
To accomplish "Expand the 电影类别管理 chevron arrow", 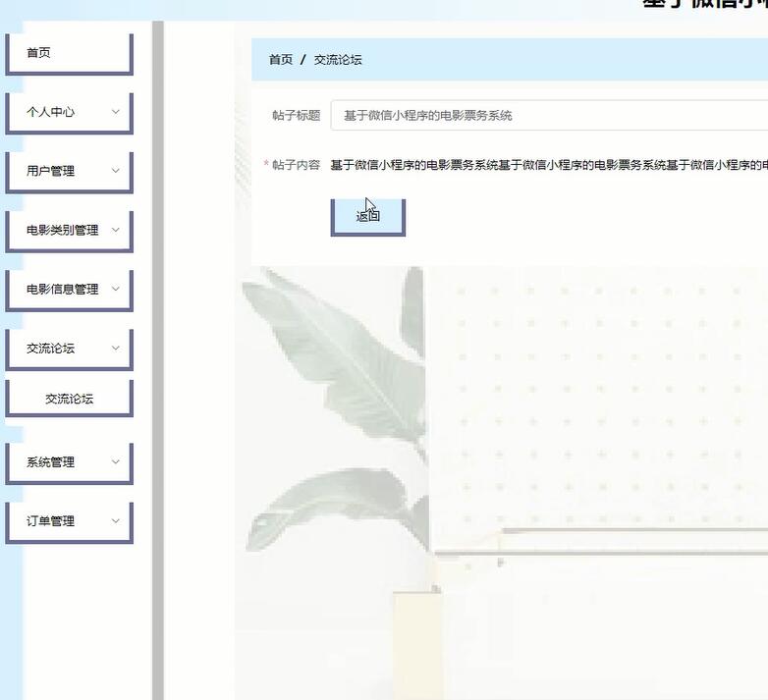I will coord(116,230).
